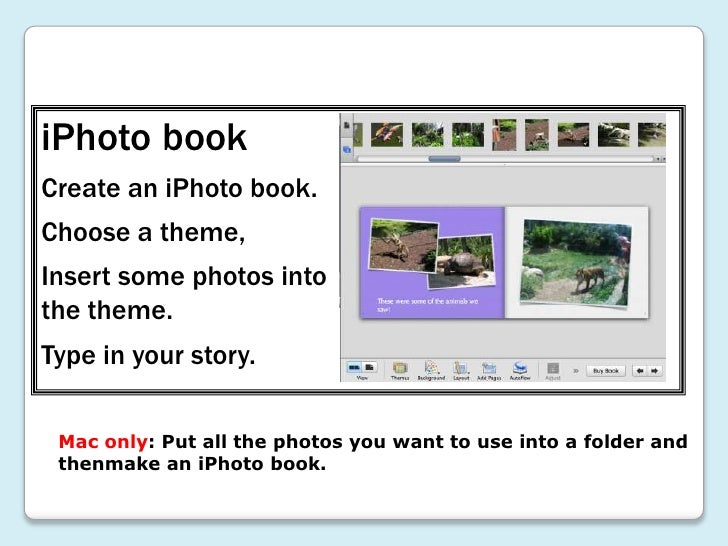This screenshot has height=546, width=728.
Task: Click the 'iPhoto book' slide heading
Action: [x=144, y=137]
